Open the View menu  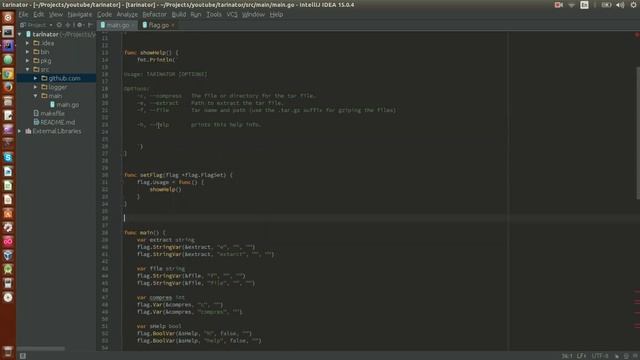click(56, 14)
